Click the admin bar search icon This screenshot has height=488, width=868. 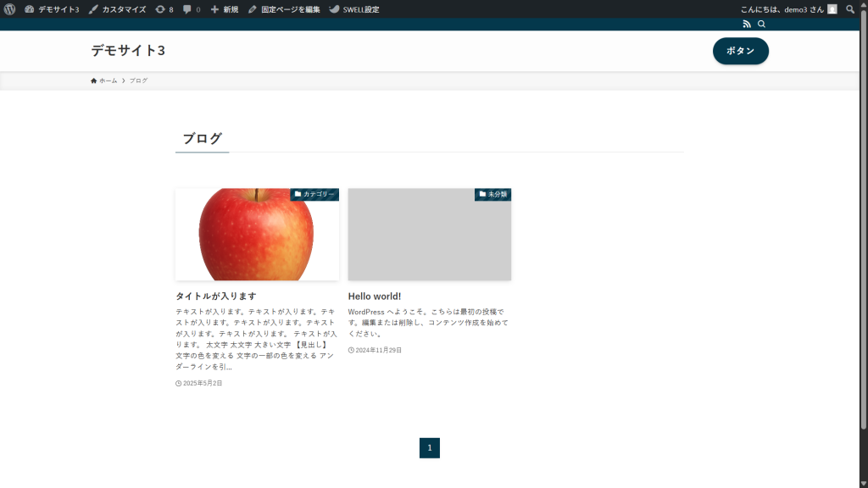[850, 9]
